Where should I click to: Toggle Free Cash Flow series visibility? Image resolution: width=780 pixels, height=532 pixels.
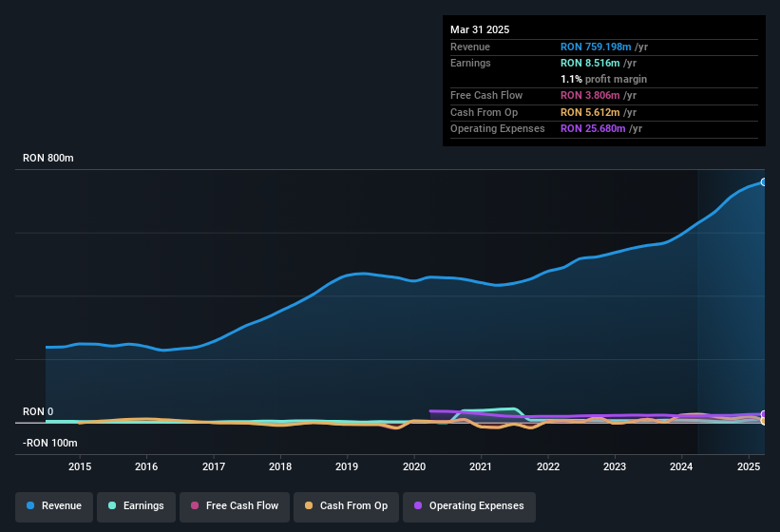pos(235,506)
